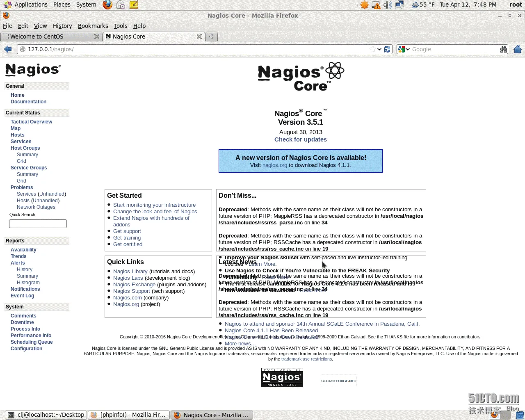Open the Hosts status link
Screen dimensions: 525x420
(x=17, y=135)
